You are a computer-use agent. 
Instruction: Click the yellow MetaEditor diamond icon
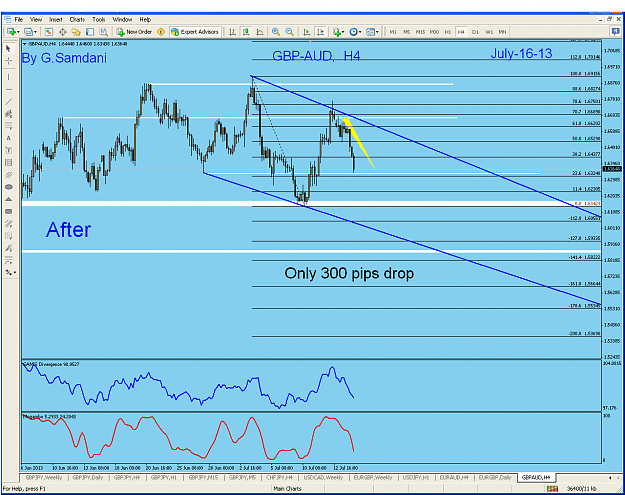pos(161,32)
